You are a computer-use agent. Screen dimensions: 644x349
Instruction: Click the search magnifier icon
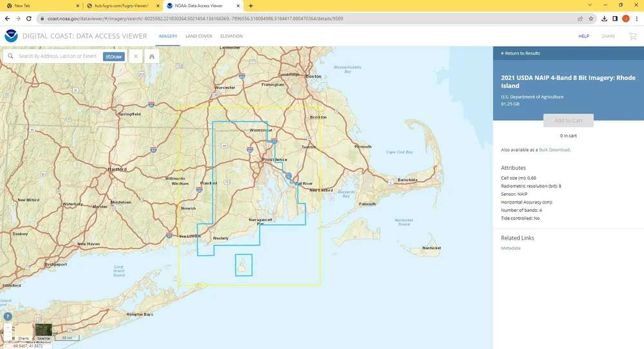click(x=11, y=56)
